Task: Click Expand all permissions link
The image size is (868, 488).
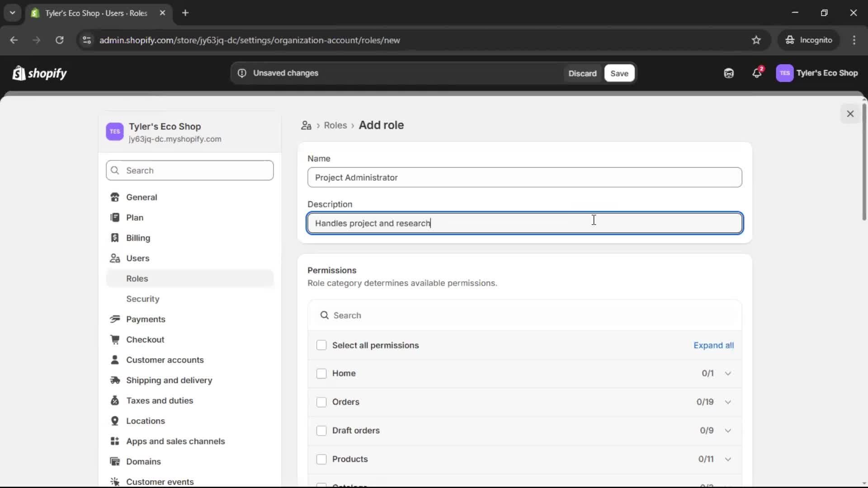Action: (x=713, y=345)
